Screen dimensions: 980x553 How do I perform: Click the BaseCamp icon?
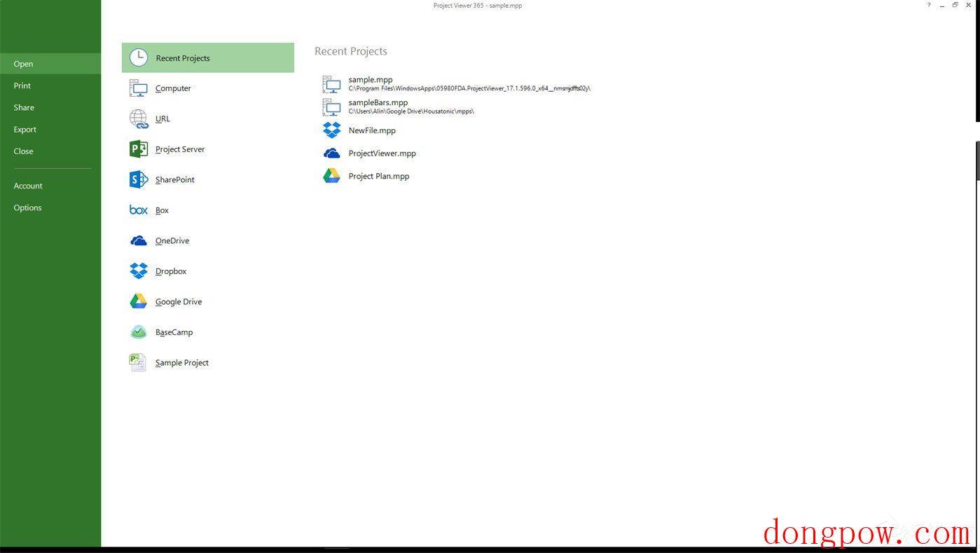[x=139, y=332]
